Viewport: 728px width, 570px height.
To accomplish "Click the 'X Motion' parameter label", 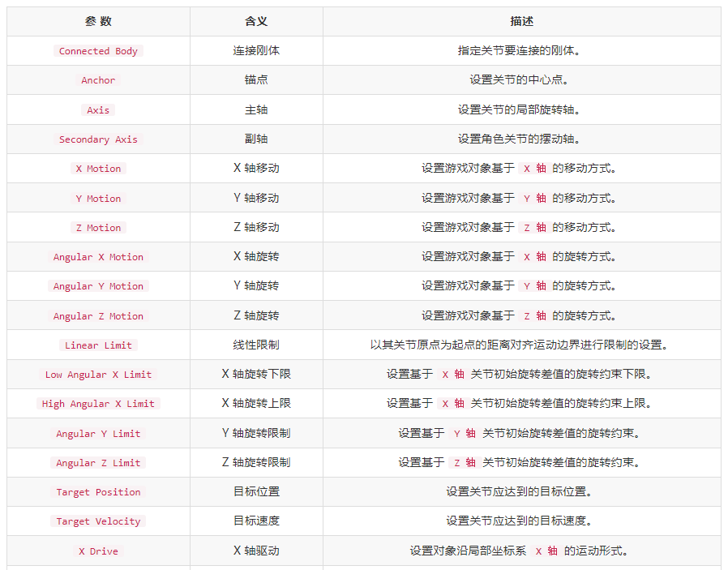I will coord(98,169).
